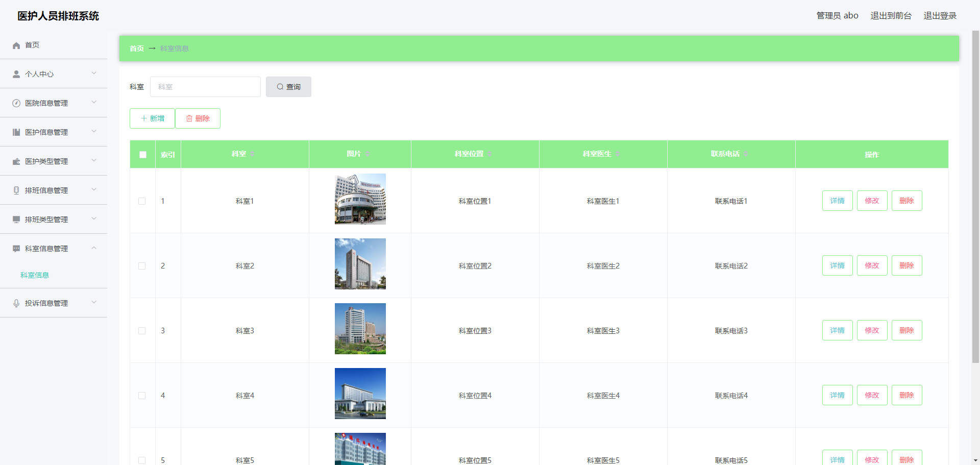Expand the 医护类型管理 chevron
This screenshot has width=980, height=465.
[x=94, y=161]
